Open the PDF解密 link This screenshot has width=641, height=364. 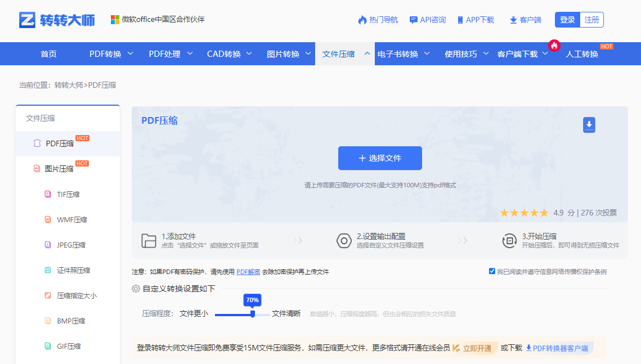tap(247, 272)
